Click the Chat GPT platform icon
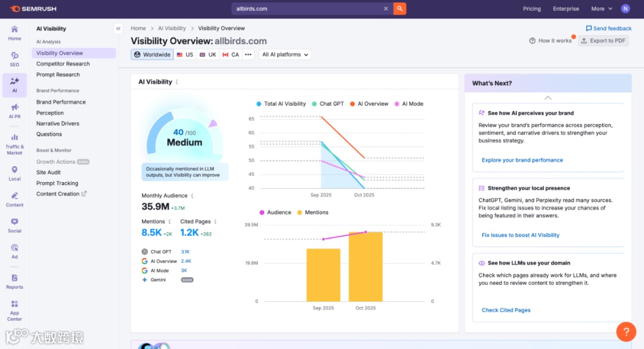 pyautogui.click(x=144, y=252)
